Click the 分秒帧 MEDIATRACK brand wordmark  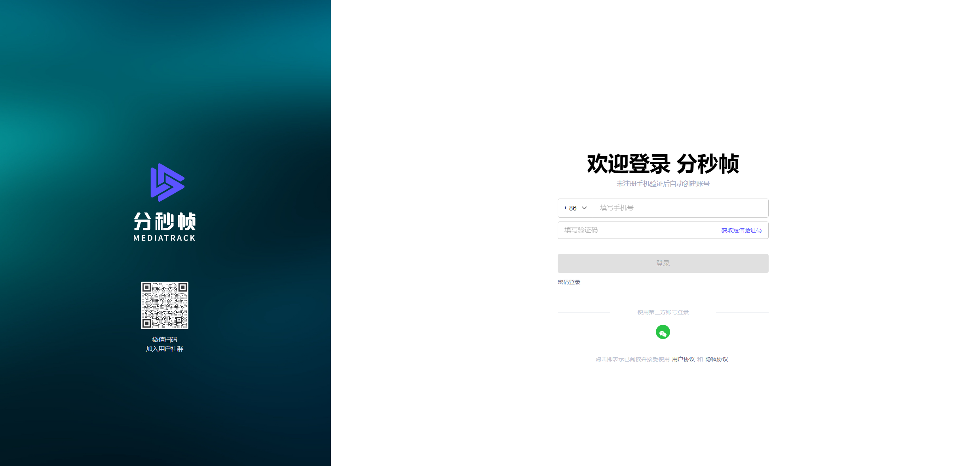(x=165, y=227)
